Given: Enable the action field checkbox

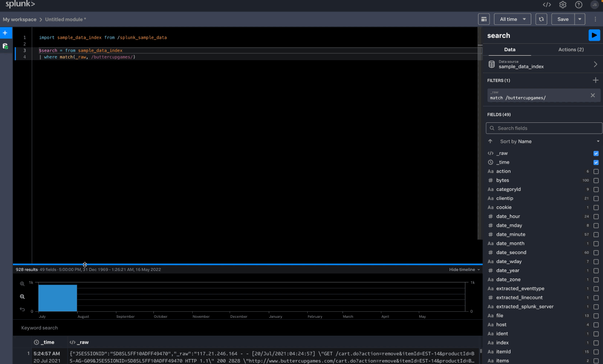Looking at the screenshot, I should pyautogui.click(x=596, y=172).
